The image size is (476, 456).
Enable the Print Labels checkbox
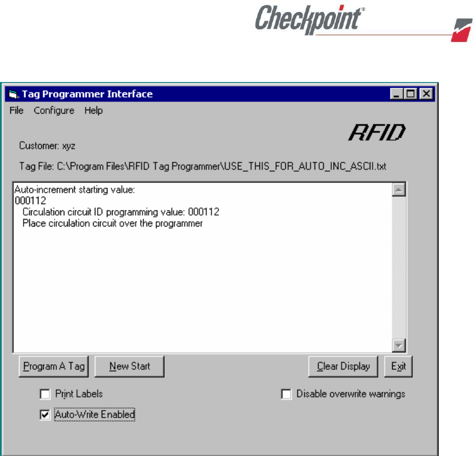(45, 394)
